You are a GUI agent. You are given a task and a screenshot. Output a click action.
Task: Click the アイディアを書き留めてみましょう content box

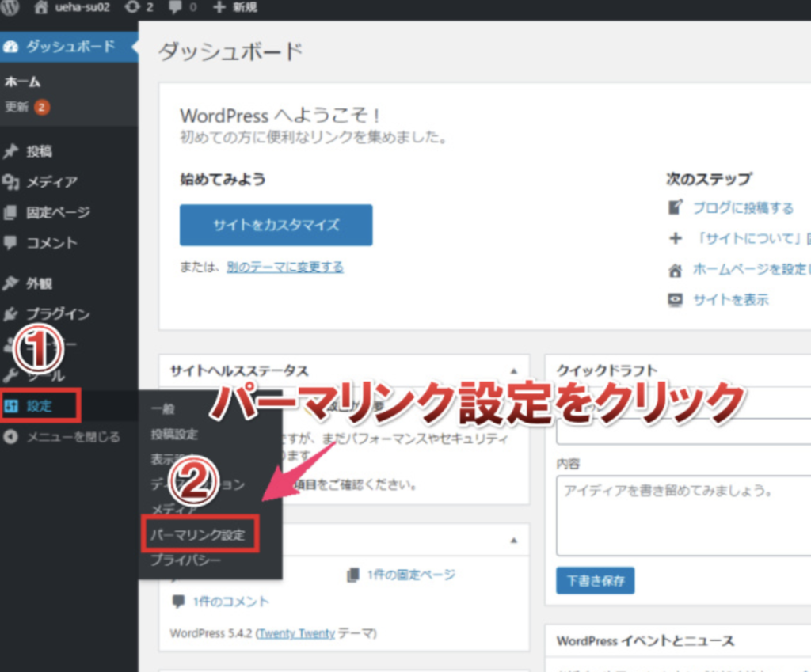click(683, 515)
